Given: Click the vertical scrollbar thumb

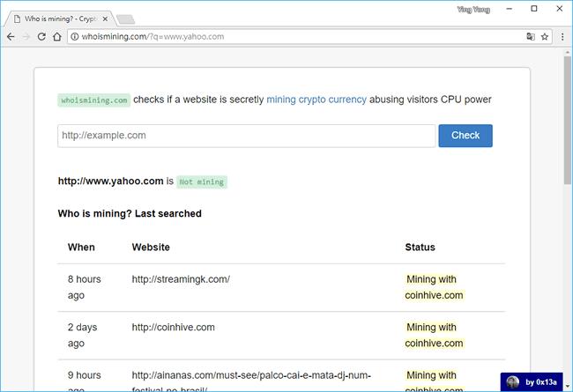Looking at the screenshot, I should pyautogui.click(x=568, y=121).
